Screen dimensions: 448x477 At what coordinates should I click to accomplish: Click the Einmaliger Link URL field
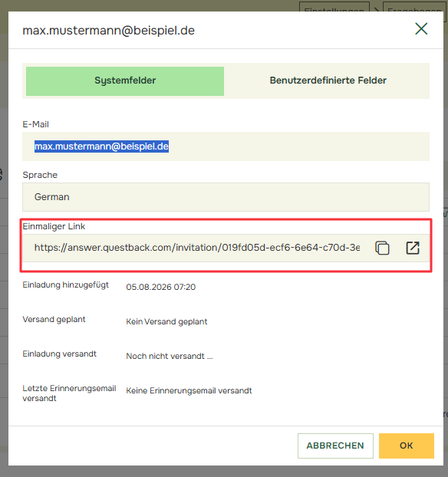pyautogui.click(x=197, y=248)
